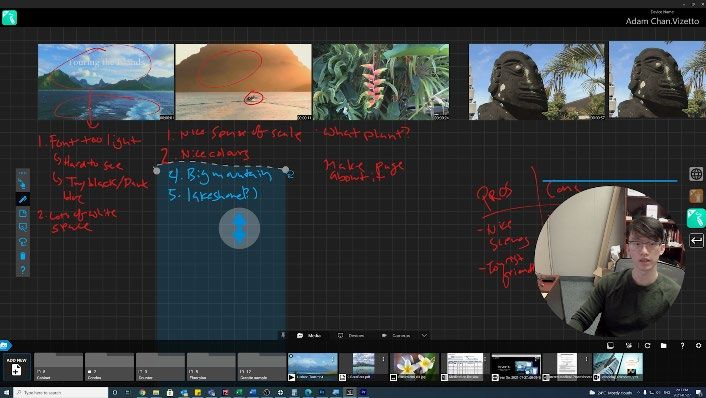Tap the blue vertical scroll handle on canvas
The width and height of the screenshot is (706, 398).
pos(240,228)
